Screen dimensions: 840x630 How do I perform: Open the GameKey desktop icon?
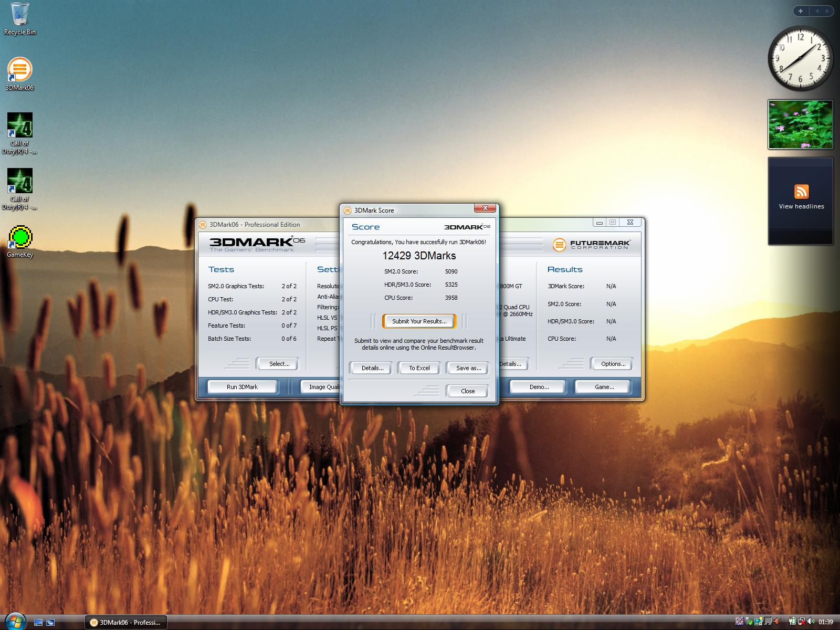point(20,243)
